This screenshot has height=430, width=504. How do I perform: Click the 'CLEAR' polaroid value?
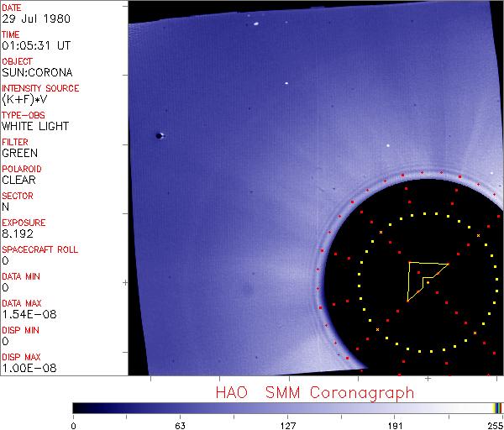[18, 180]
